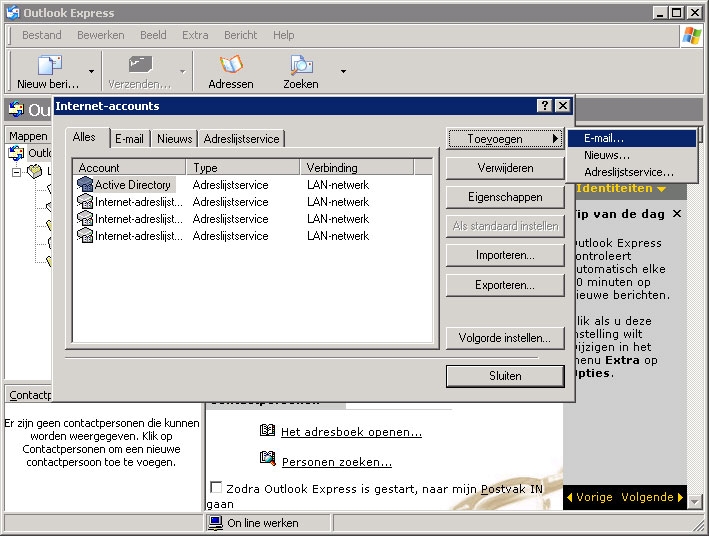Screen dimensions: 709x536
Task: Switch to the Adreslijstservice tab
Action: click(241, 139)
